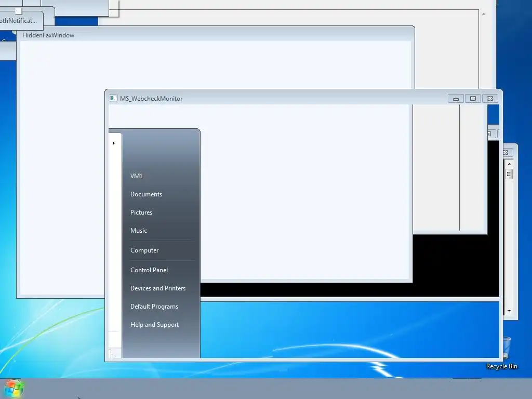Viewport: 532px width, 399px height.
Task: Click the scroll up arrow on right window
Action: pos(509,164)
